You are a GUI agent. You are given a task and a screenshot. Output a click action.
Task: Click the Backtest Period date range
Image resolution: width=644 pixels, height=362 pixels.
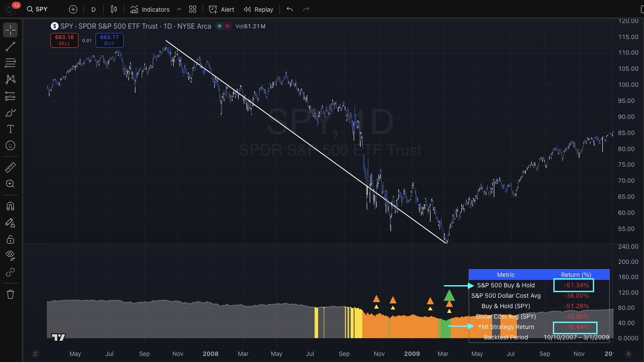[x=576, y=337]
